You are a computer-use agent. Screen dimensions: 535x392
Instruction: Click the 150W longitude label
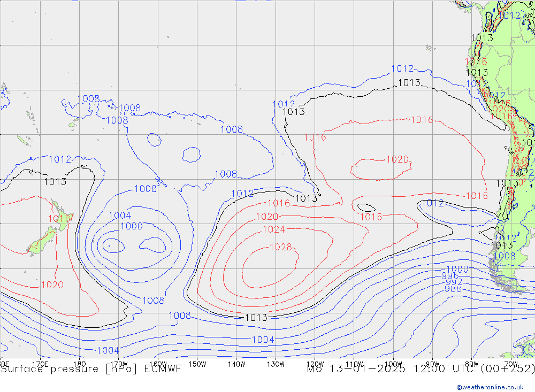[197, 364]
